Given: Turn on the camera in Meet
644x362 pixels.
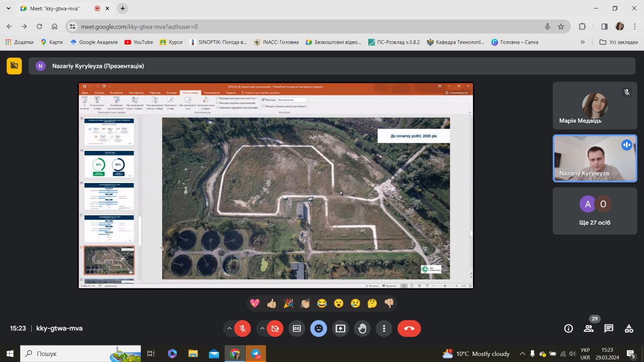Looking at the screenshot, I should click(x=275, y=328).
